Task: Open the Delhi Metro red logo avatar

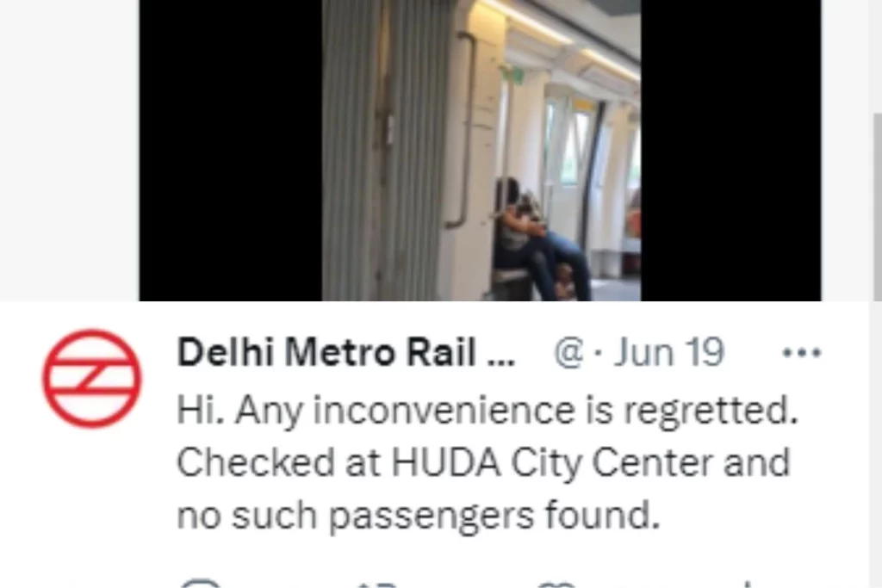Action: coord(91,378)
